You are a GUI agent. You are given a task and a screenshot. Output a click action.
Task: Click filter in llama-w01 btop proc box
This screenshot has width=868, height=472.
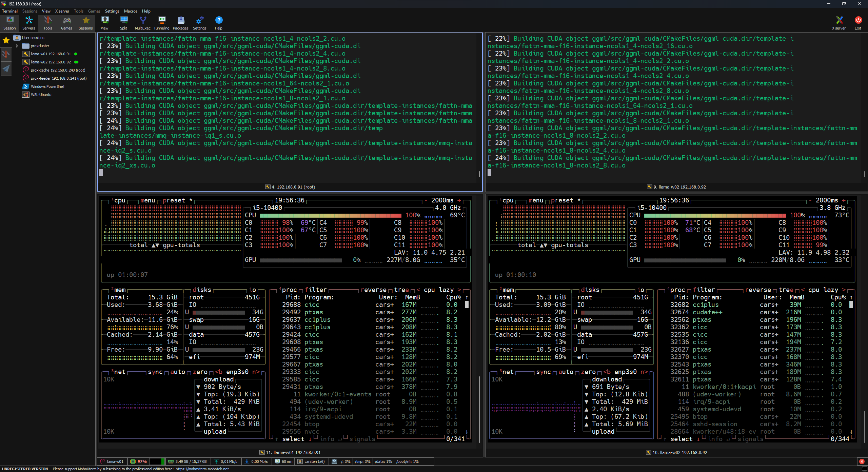(316, 290)
